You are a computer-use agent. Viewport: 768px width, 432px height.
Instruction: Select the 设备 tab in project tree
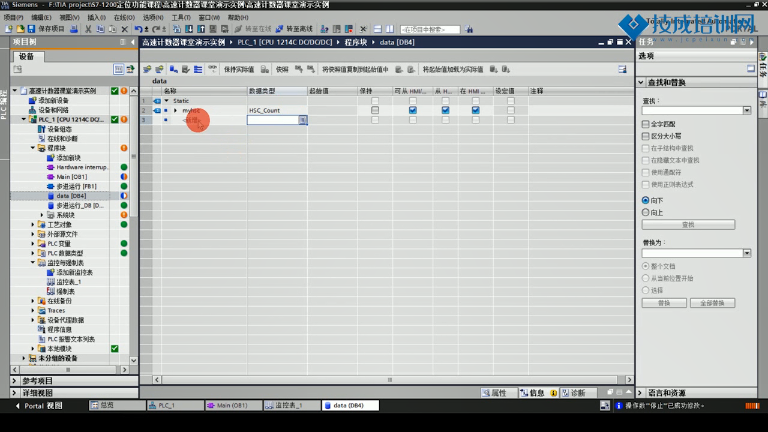[x=27, y=56]
